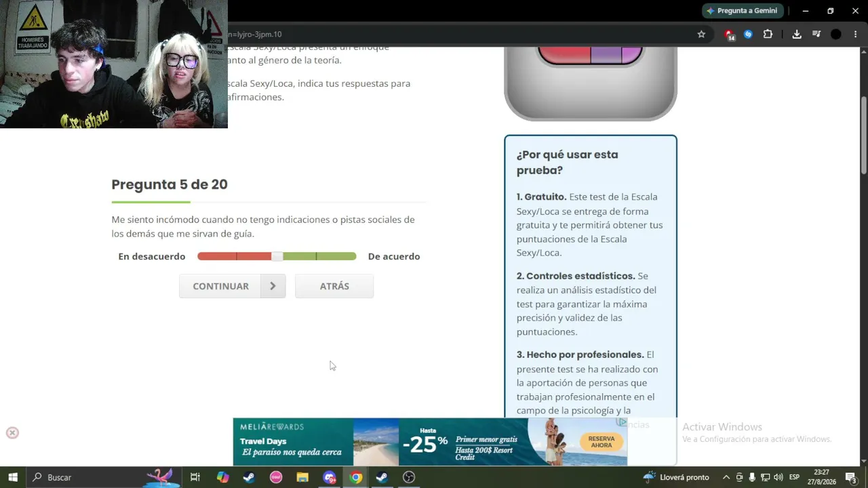This screenshot has width=868, height=488.
Task: Open the Lloverá pronto weather widget
Action: tap(675, 477)
